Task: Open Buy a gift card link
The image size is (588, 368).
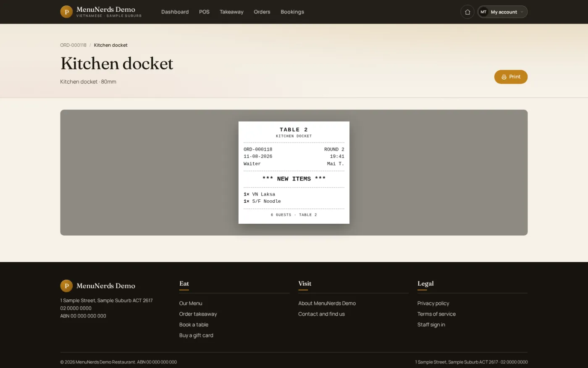Action: (x=196, y=336)
